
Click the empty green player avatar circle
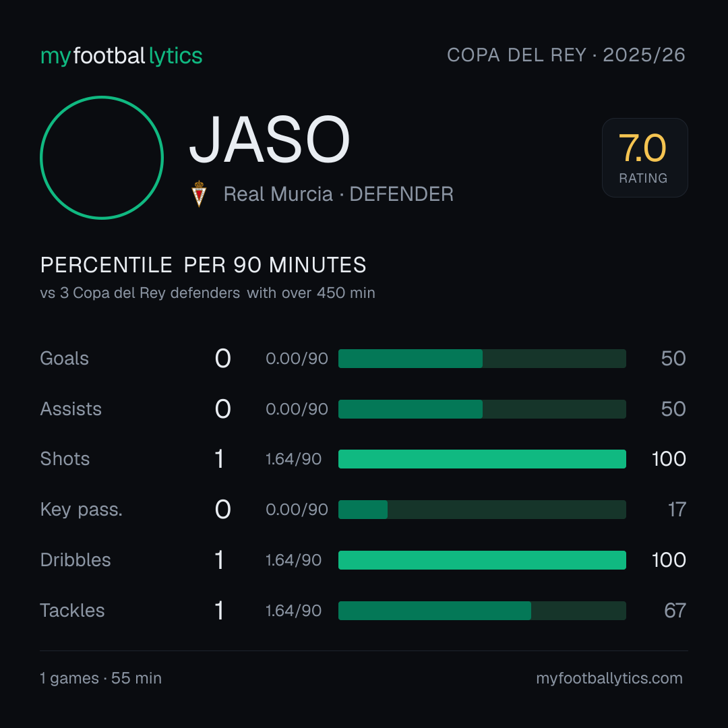click(102, 157)
